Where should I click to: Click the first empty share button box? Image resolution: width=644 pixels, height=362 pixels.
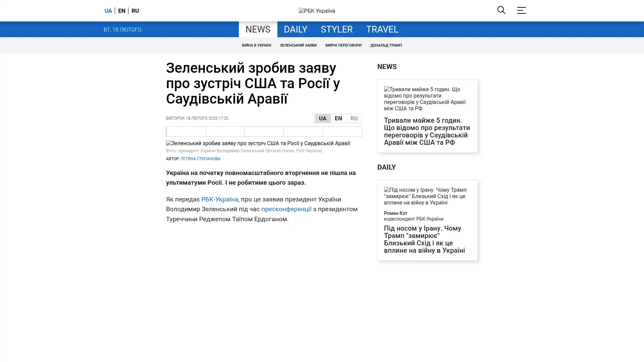(185, 131)
